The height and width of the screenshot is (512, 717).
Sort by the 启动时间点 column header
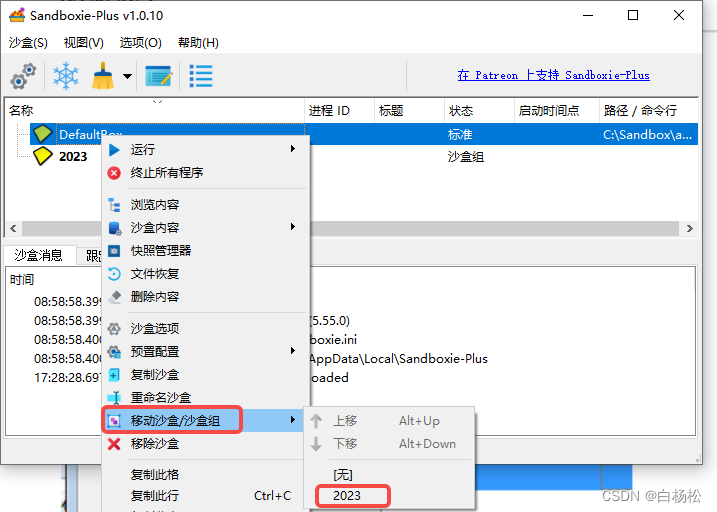[x=556, y=111]
